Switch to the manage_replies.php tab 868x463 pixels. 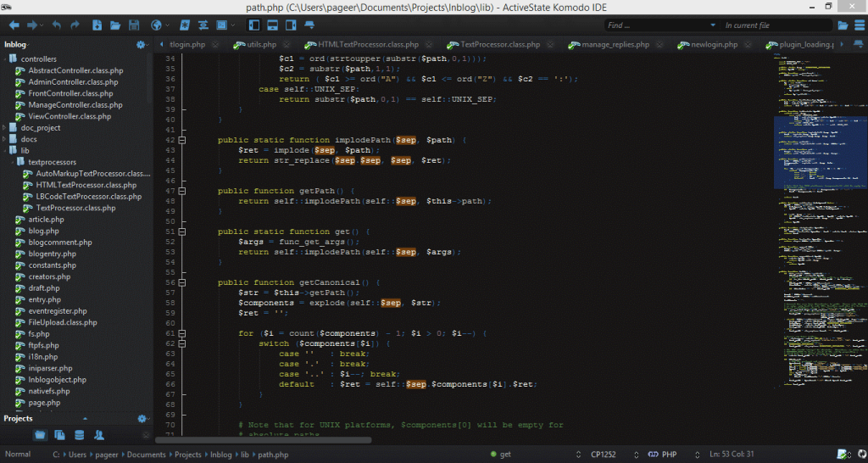pos(615,44)
